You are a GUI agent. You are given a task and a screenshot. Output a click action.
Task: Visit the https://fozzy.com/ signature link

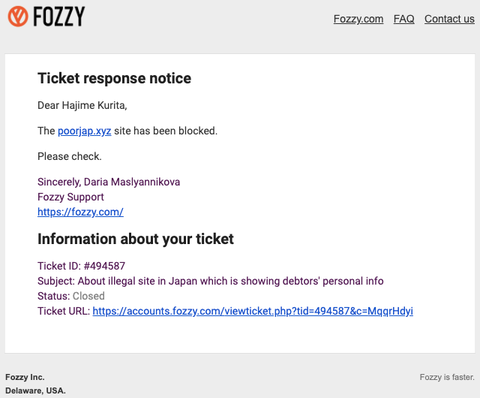[x=80, y=212]
